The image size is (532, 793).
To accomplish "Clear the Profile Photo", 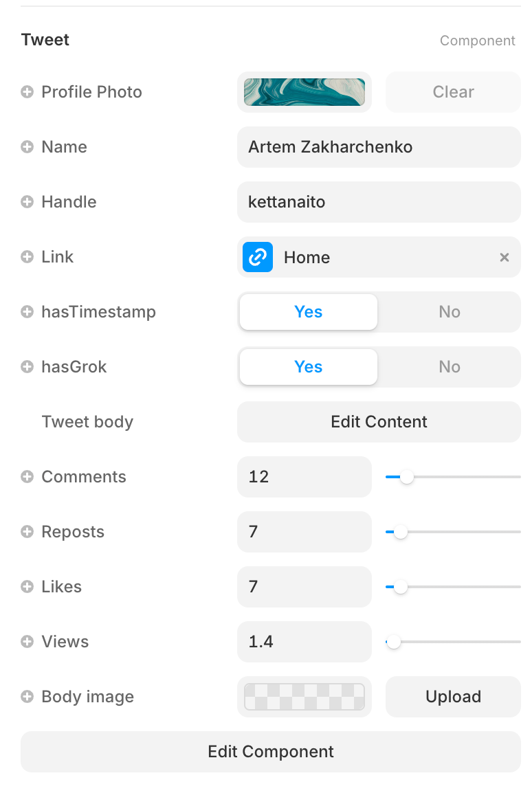I will coord(453,91).
